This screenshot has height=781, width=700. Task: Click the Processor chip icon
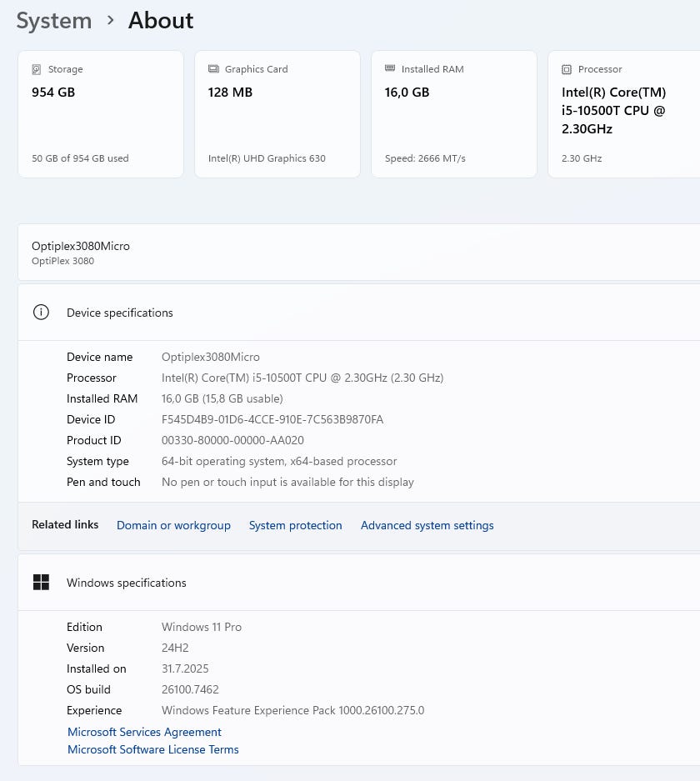tap(567, 69)
